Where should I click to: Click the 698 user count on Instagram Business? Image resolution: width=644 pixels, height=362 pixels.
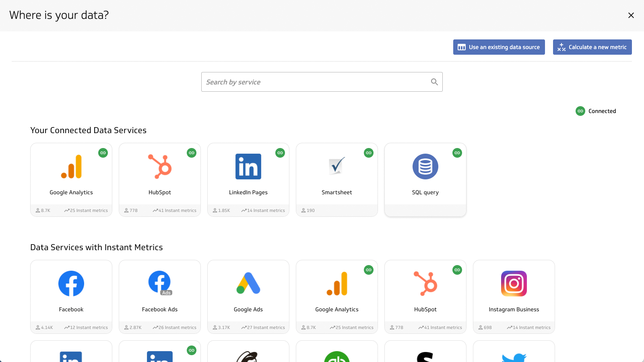point(485,327)
